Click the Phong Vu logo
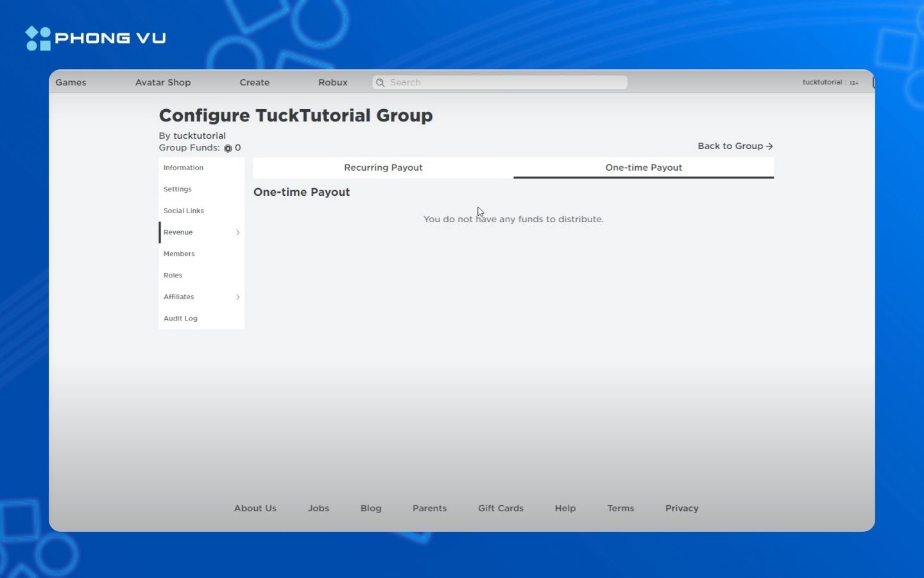 click(96, 39)
